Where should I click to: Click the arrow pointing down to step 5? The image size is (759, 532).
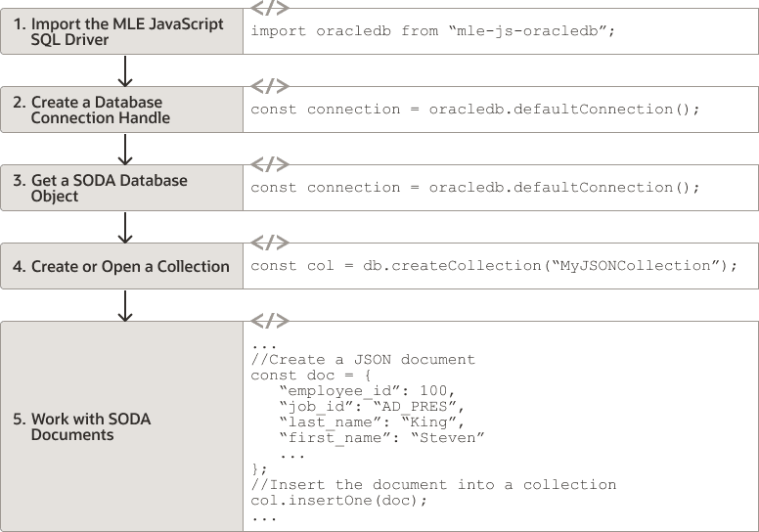(x=124, y=305)
